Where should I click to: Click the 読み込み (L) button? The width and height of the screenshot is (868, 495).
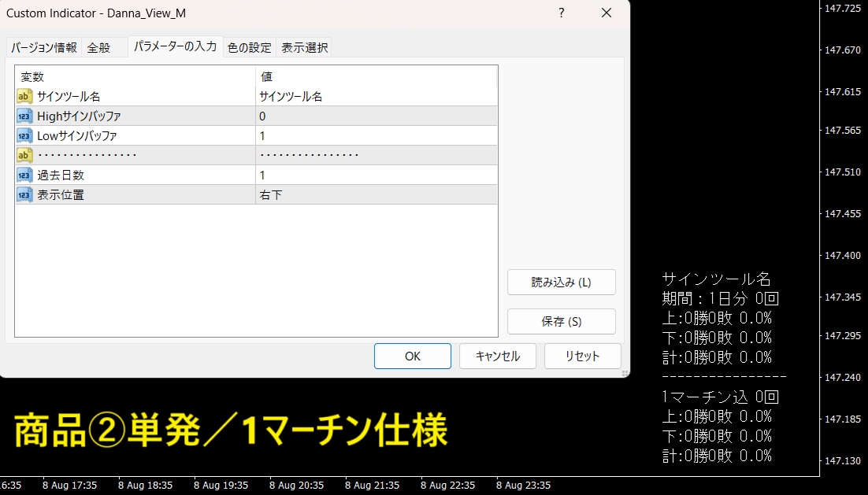(562, 282)
